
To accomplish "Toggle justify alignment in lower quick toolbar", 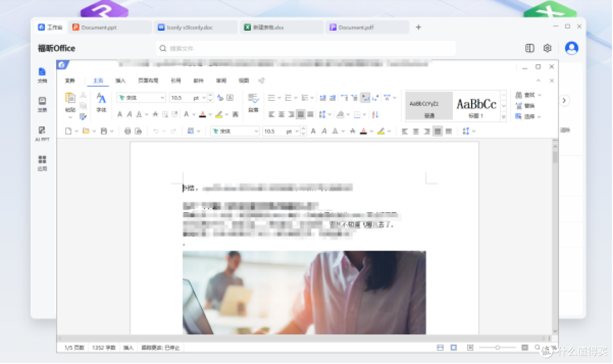I will 438,131.
